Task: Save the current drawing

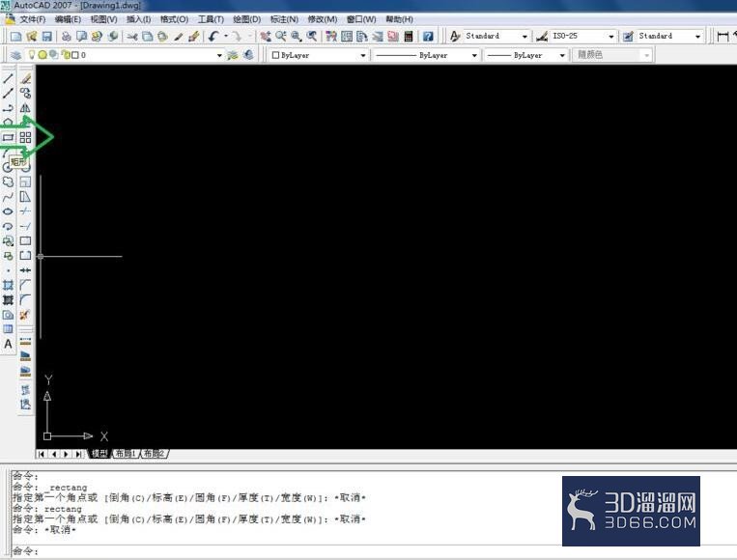Action: [x=46, y=36]
